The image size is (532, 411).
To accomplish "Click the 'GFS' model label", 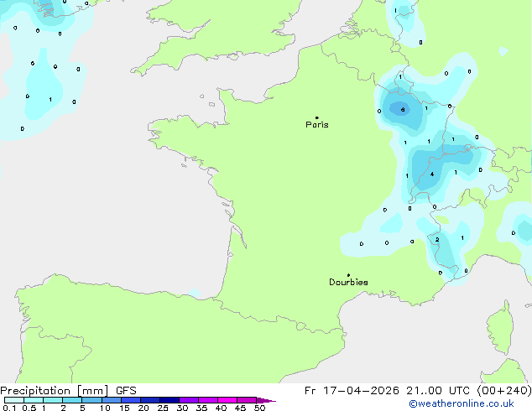I will (126, 391).
